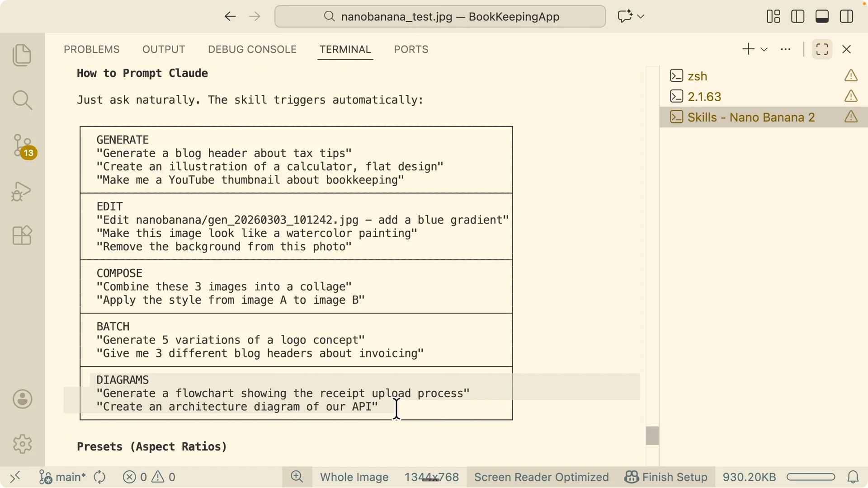The height and width of the screenshot is (488, 868).
Task: Open the Manage gear settings icon
Action: [x=22, y=444]
